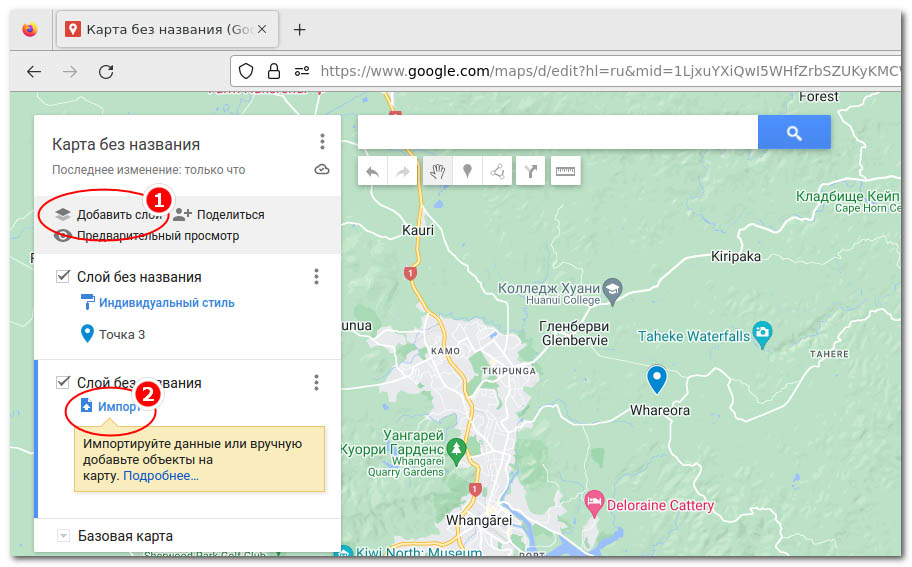The height and width of the screenshot is (567, 912).
Task: Click the Импорт link
Action: pos(111,406)
